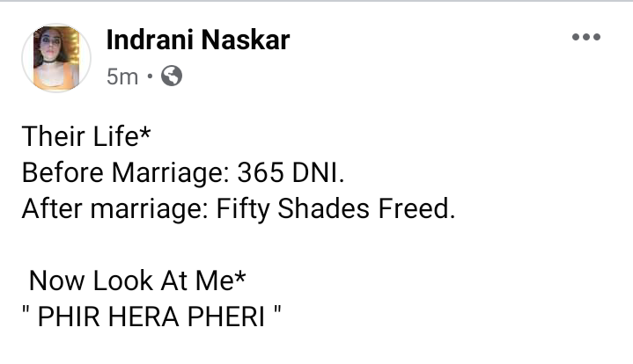Select the 'Their Life*' text line
This screenshot has height=364, width=633.
coord(86,136)
